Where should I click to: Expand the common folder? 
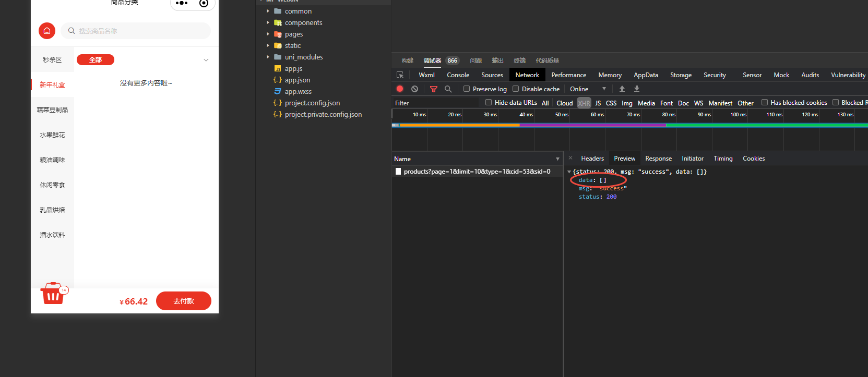point(268,11)
